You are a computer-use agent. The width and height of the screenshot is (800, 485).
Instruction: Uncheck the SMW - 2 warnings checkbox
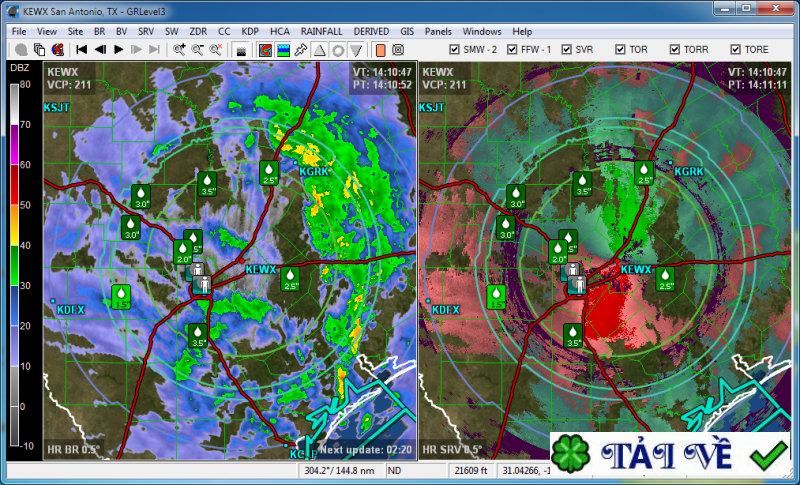tap(454, 49)
